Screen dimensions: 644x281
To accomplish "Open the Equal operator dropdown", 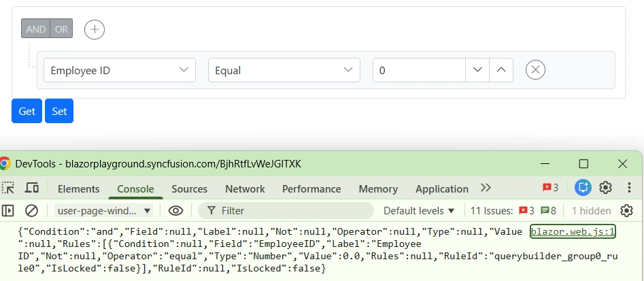I will [x=284, y=70].
